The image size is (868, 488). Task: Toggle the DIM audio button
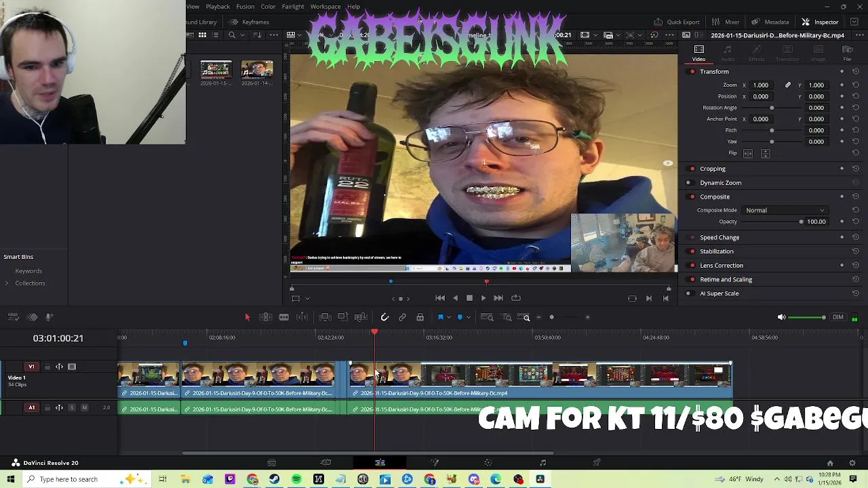(x=838, y=317)
